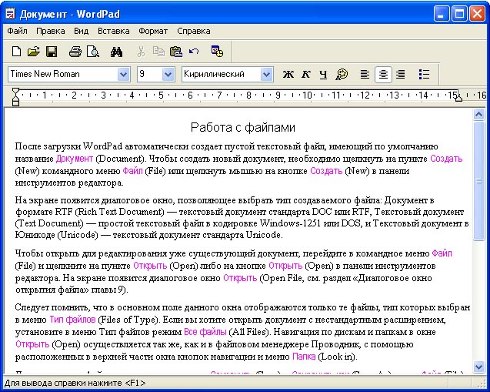Toggle underline formatting (Ч)
Viewport: 490px width, 392px height.
pos(323,74)
